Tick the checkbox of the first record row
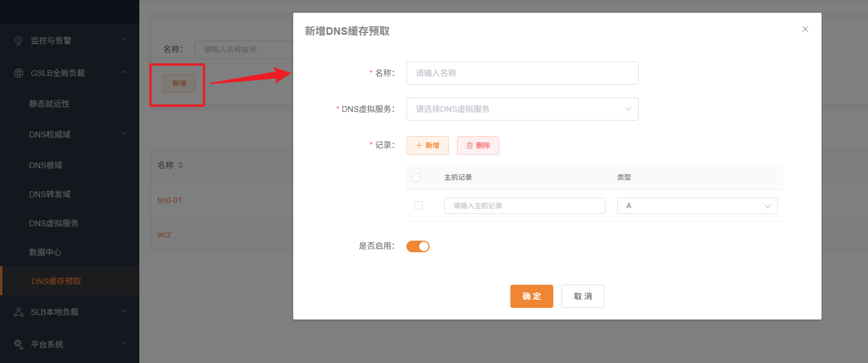 419,205
